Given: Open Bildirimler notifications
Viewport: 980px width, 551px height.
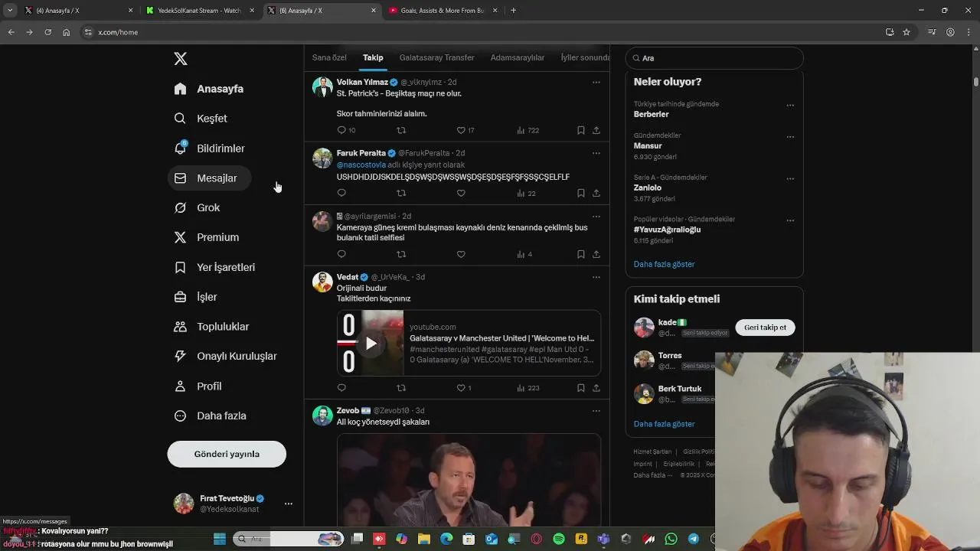Looking at the screenshot, I should (x=210, y=148).
